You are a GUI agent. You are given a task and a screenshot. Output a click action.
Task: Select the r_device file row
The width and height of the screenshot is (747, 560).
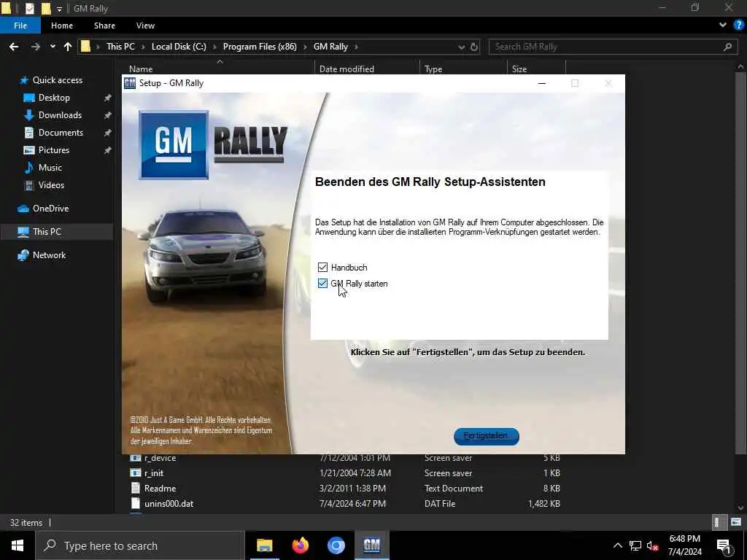344,458
